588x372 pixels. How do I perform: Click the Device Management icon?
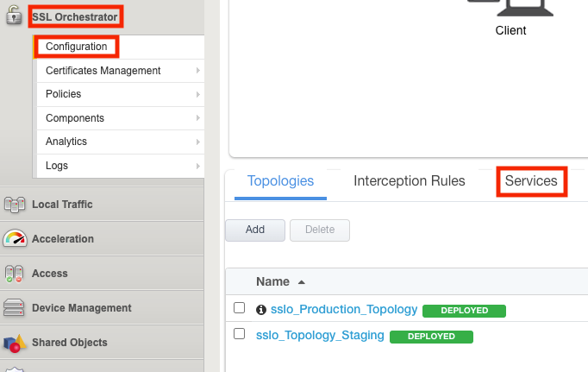click(x=15, y=308)
